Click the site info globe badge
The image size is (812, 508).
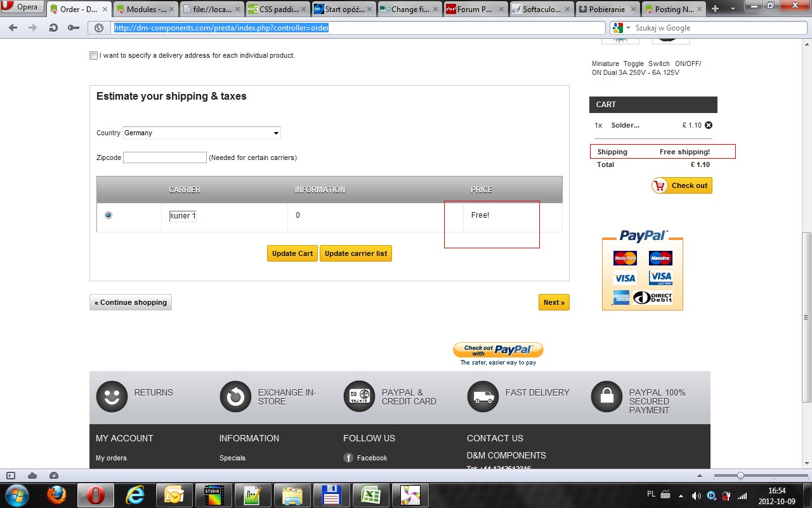point(98,28)
